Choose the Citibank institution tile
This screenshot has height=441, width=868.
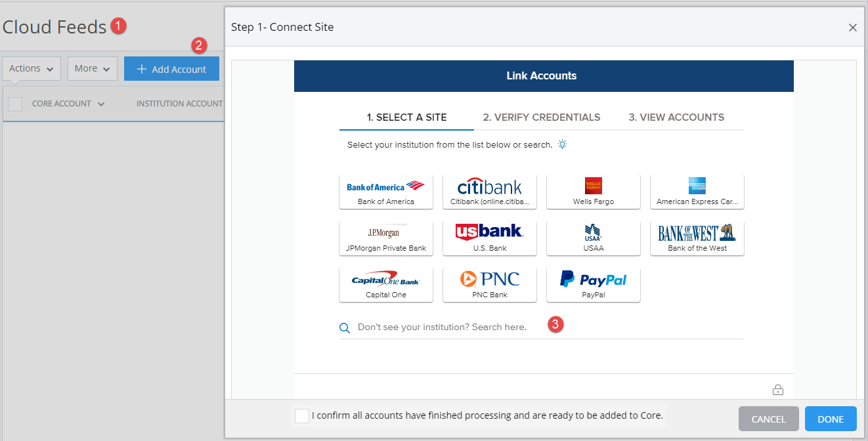click(x=490, y=192)
